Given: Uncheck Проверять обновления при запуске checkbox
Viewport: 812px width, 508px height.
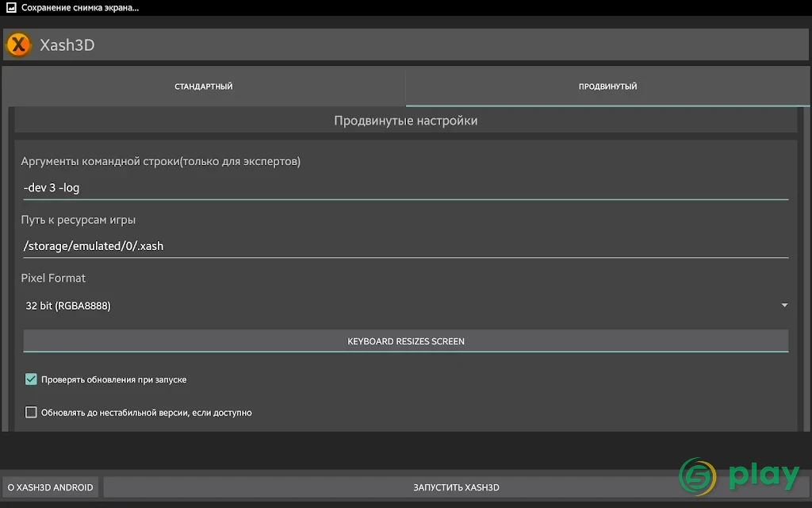Looking at the screenshot, I should tap(31, 379).
